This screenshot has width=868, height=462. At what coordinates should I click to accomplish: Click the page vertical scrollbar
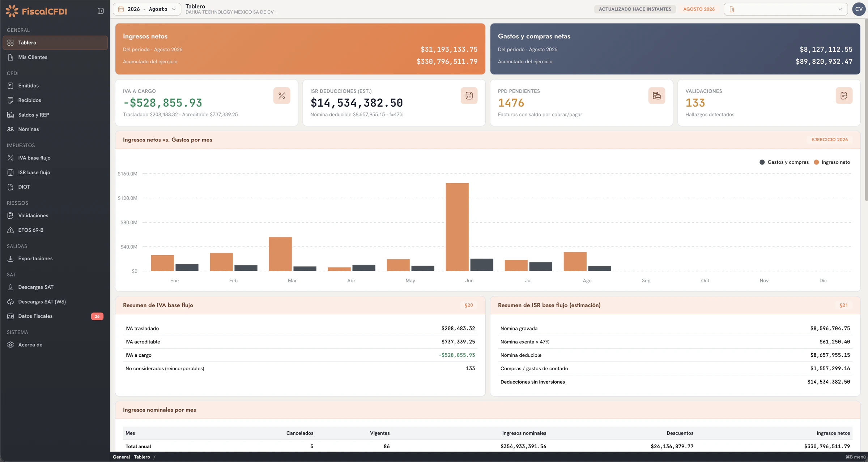click(x=866, y=110)
